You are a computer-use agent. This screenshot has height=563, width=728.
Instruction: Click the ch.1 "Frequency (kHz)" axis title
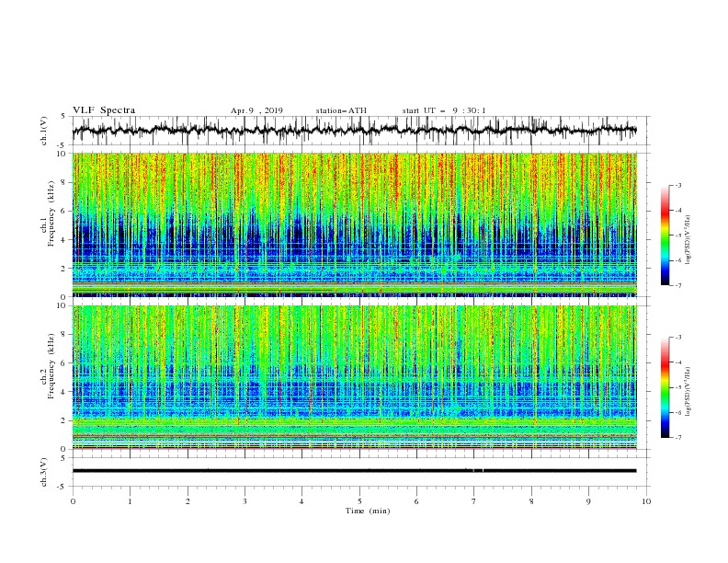click(51, 213)
